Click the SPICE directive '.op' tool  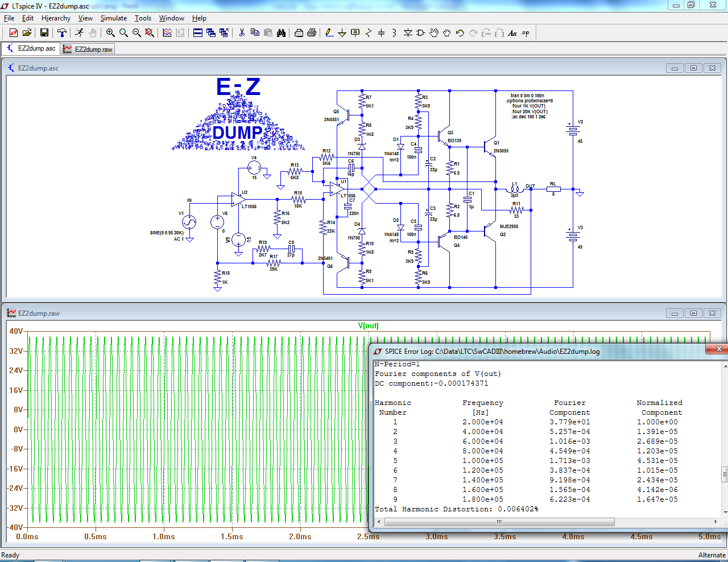(526, 33)
